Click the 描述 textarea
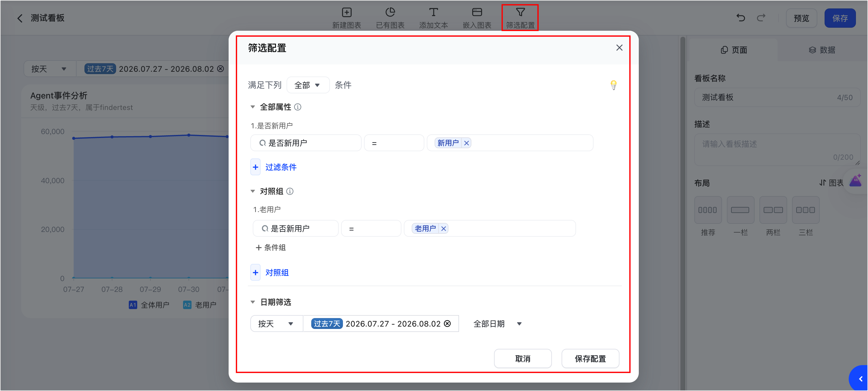Viewport: 868px width, 391px height. (x=777, y=150)
